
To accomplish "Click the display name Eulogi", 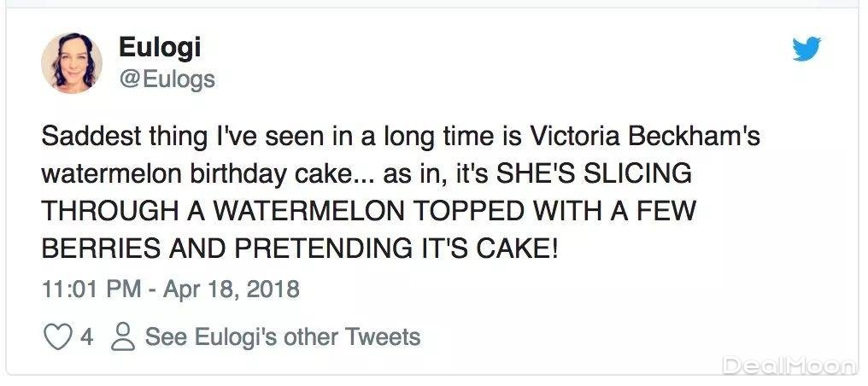I will pyautogui.click(x=160, y=48).
